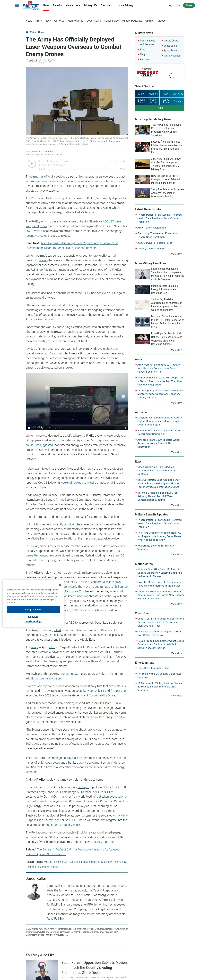
Task: Open the search magnifier icon
Action: (x=170, y=5)
